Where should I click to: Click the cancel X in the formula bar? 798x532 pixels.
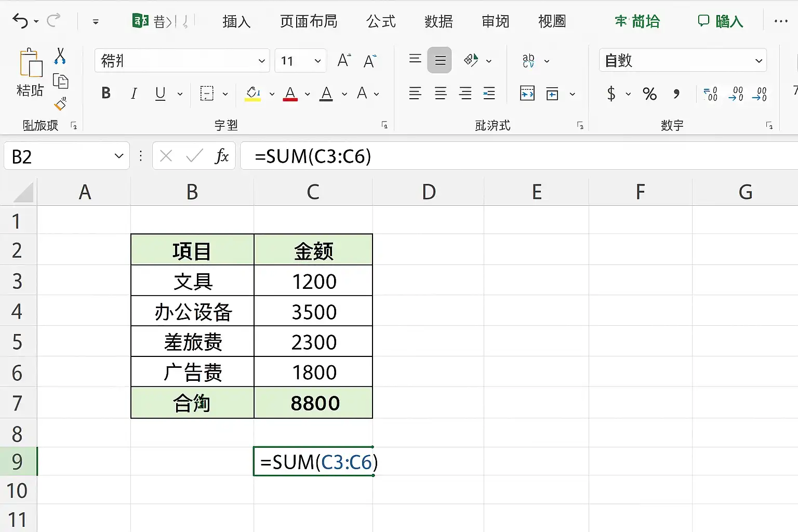pos(166,156)
